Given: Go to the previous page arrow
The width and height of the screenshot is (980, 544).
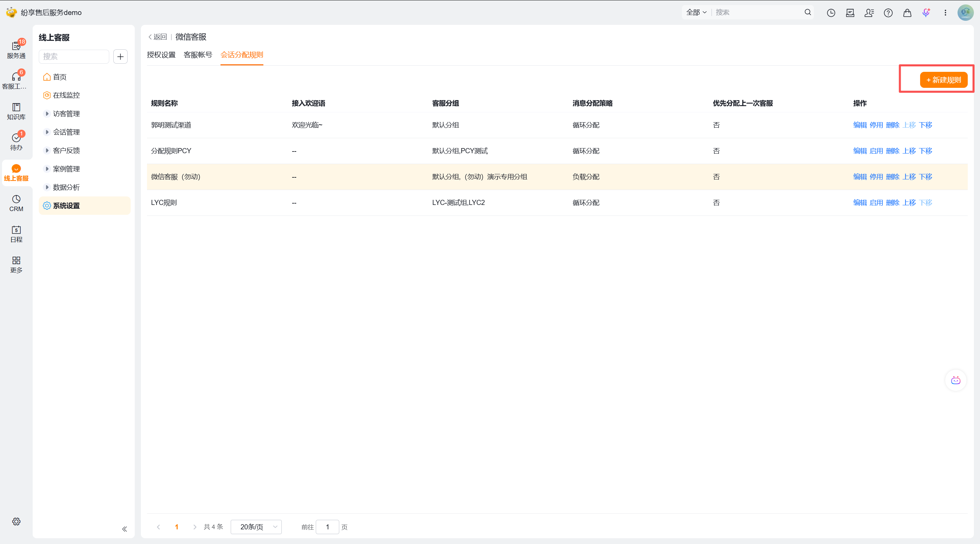Looking at the screenshot, I should pyautogui.click(x=158, y=527).
